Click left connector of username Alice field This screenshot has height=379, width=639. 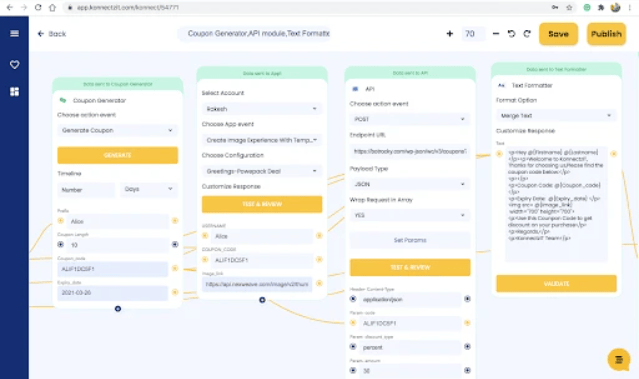[205, 236]
